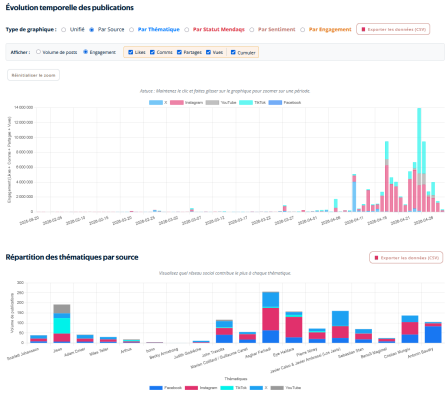
Task: Toggle TikTok series in timeline legend
Action: pos(253,103)
